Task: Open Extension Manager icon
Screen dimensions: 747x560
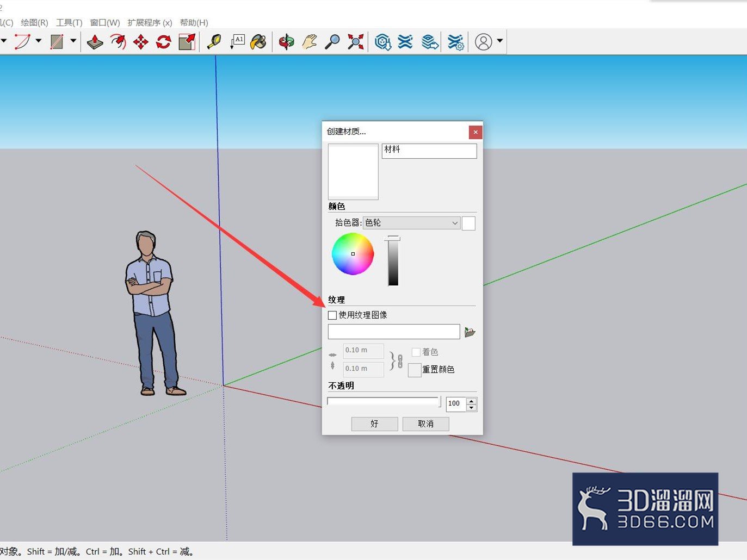Action: tap(455, 42)
